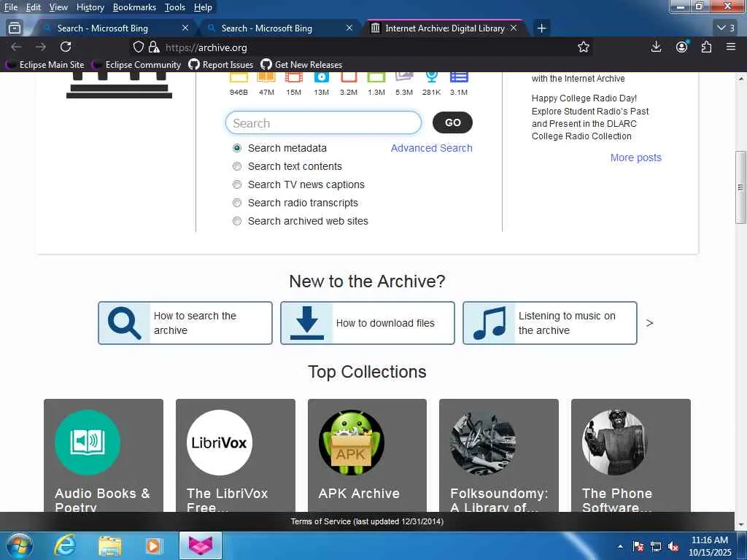Open Windows Media Player in taskbar
Viewport: 747px width, 560px height.
[153, 545]
